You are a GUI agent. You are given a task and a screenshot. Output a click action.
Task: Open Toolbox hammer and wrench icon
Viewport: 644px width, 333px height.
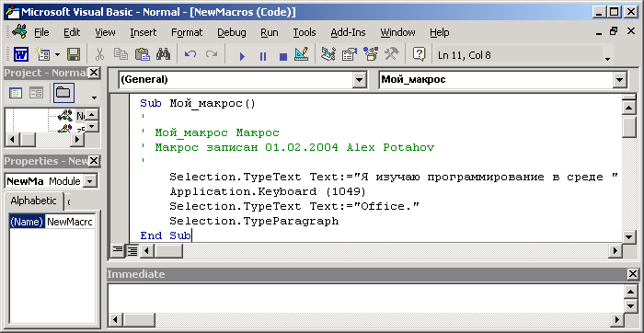pyautogui.click(x=392, y=54)
